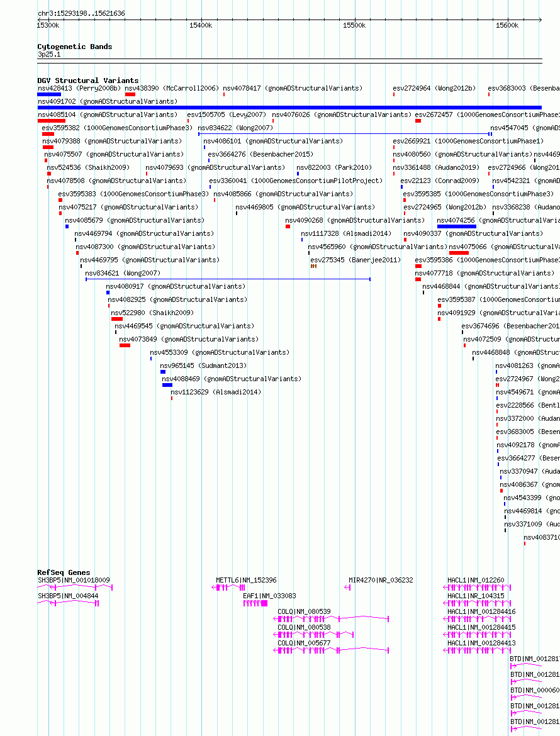Select the red nsv4075066 variant bar
Viewport: 560px width, 736px height.
pos(459,252)
